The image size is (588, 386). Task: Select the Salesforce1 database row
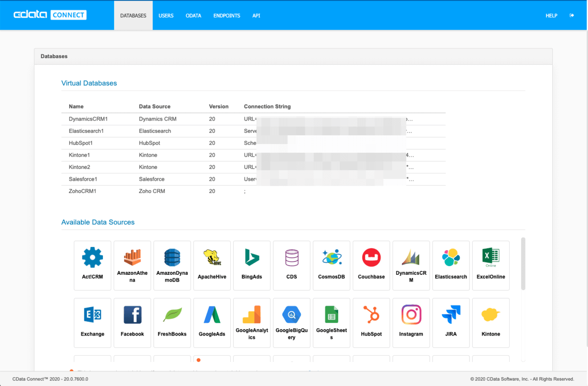[253, 179]
